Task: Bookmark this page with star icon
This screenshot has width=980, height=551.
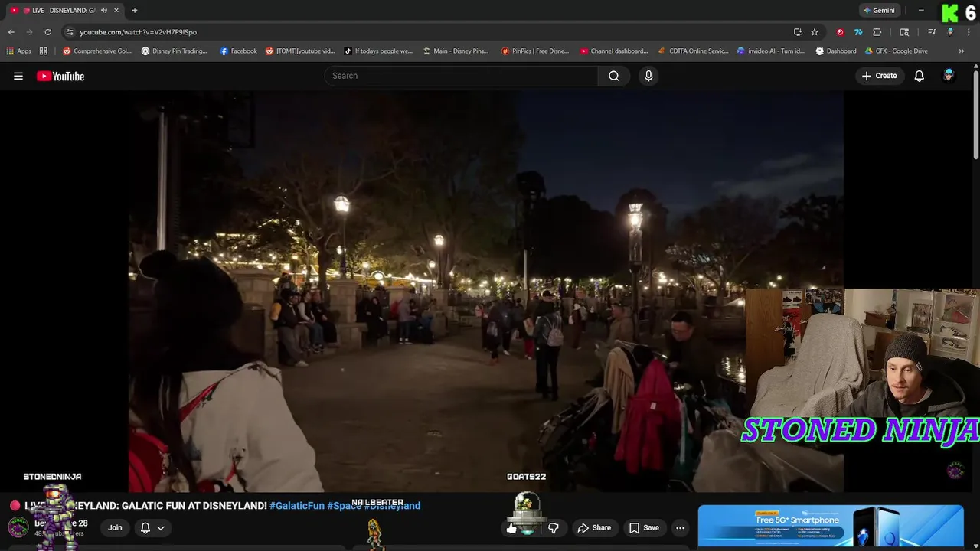Action: tap(815, 32)
